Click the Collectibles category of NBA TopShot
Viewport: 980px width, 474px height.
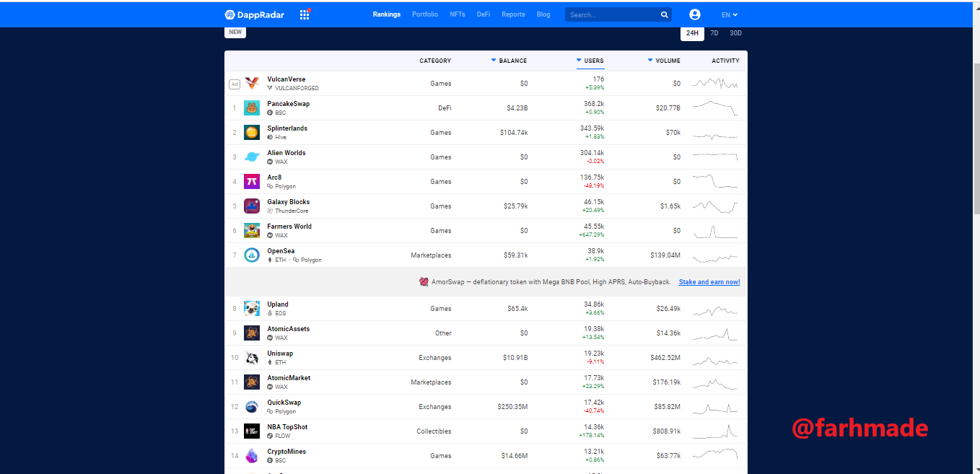point(434,431)
